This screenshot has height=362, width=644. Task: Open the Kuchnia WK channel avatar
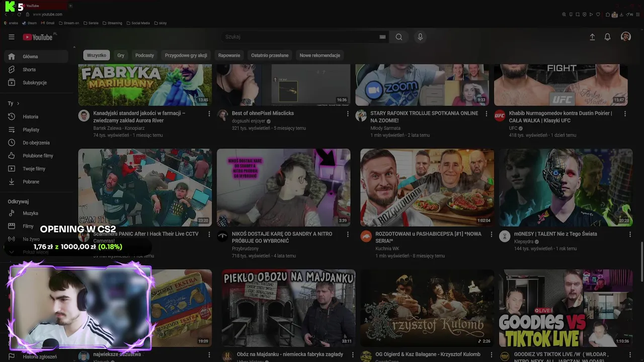[x=366, y=236]
